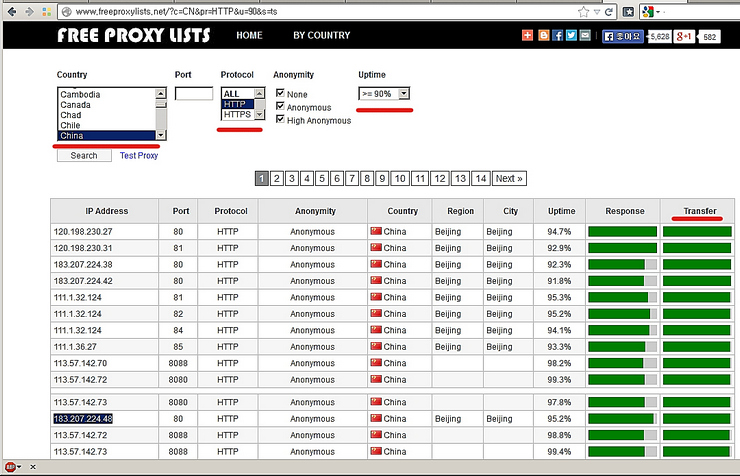The image size is (740, 476).
Task: Click uptime value 99.3%
Action: (x=559, y=379)
